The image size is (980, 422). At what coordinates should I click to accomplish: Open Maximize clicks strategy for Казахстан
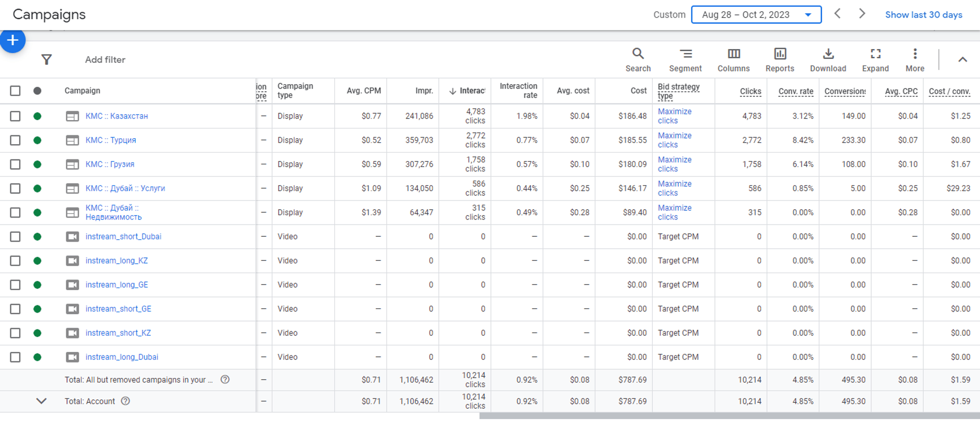pos(675,116)
